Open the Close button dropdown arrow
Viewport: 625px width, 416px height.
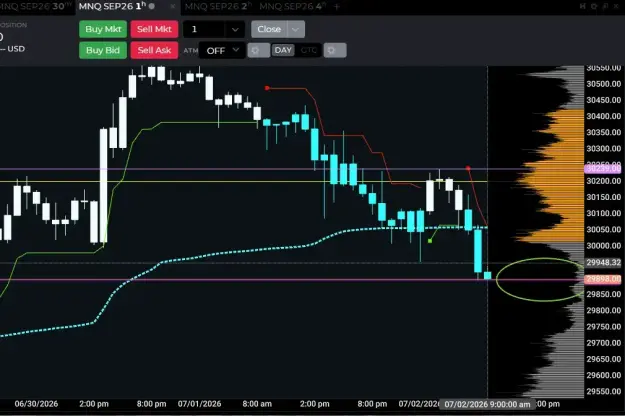(x=295, y=29)
